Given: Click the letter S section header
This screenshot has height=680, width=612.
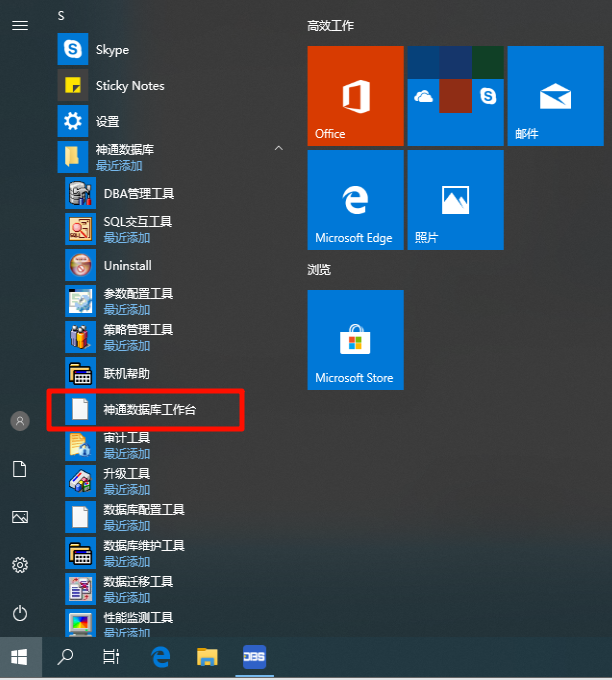Looking at the screenshot, I should (x=61, y=16).
